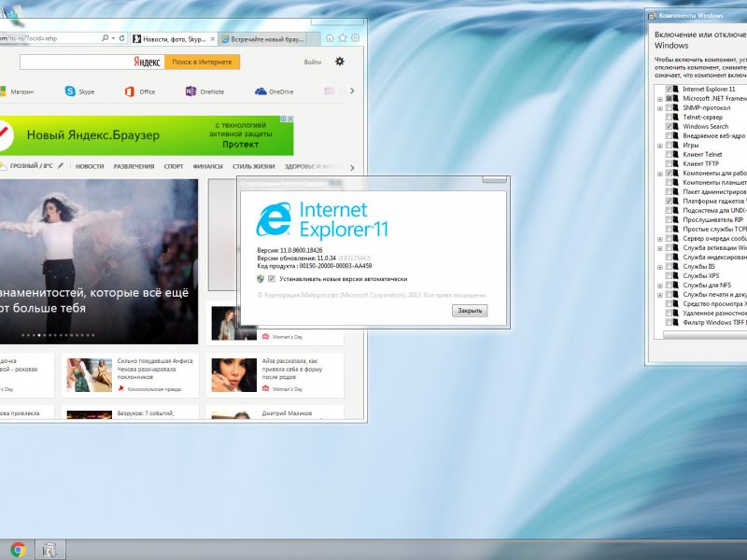Open the Office icon link
Image resolution: width=747 pixels, height=560 pixels.
point(129,91)
